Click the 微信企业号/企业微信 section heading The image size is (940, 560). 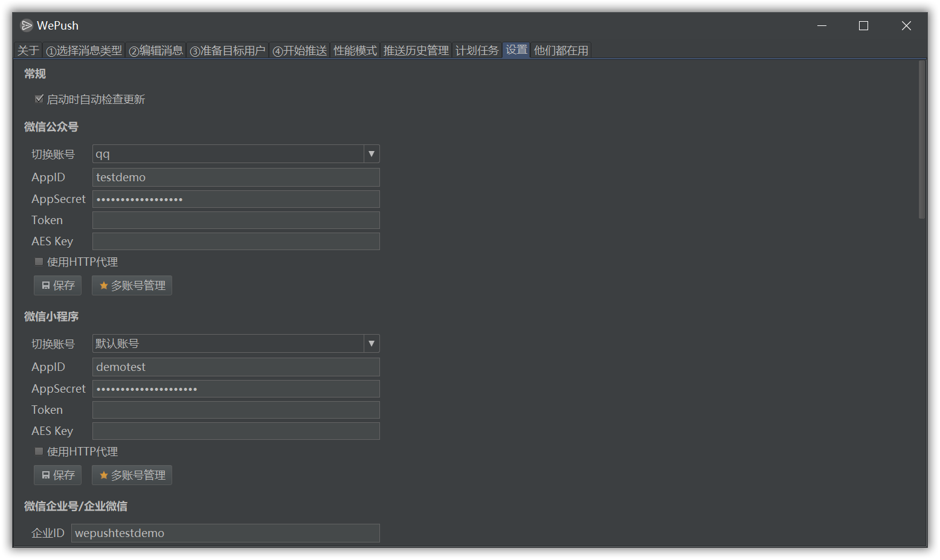pyautogui.click(x=76, y=506)
